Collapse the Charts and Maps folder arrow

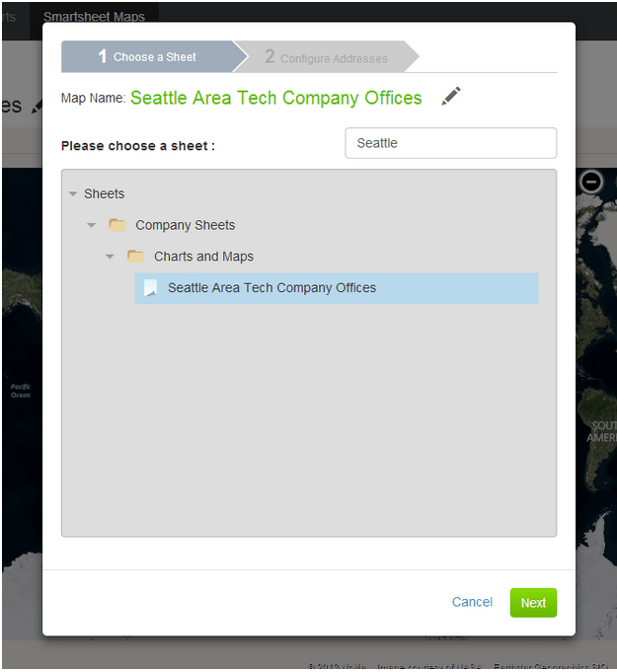pos(111,257)
